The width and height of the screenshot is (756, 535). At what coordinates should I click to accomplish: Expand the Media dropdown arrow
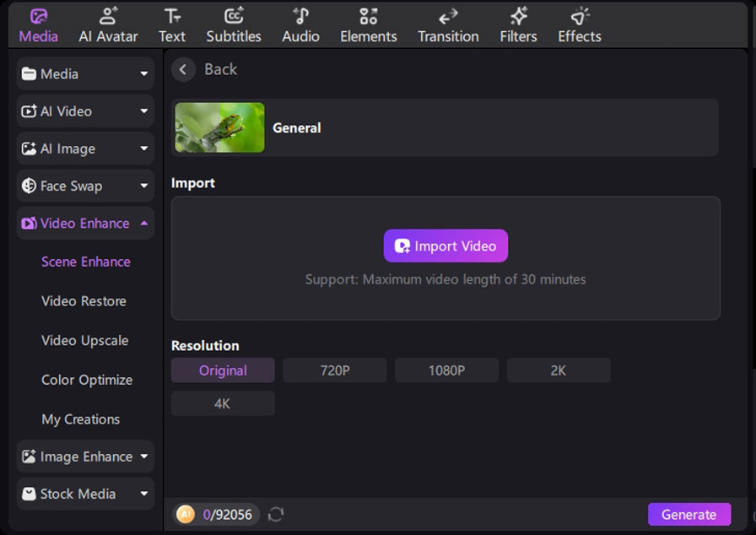[143, 73]
